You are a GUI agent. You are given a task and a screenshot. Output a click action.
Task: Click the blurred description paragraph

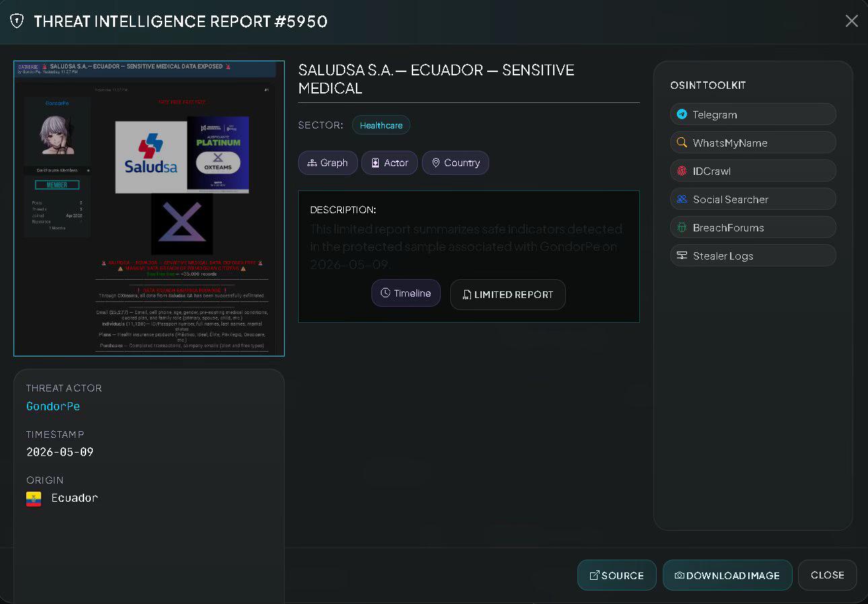(466, 247)
